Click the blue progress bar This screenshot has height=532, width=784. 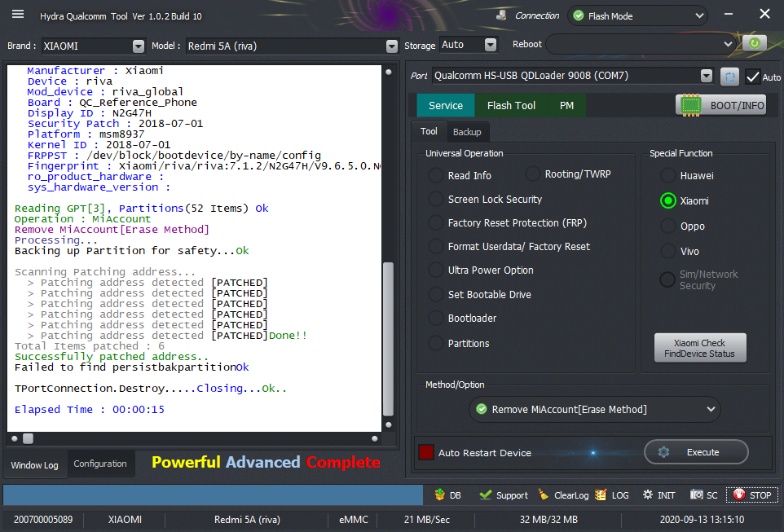tap(213, 495)
